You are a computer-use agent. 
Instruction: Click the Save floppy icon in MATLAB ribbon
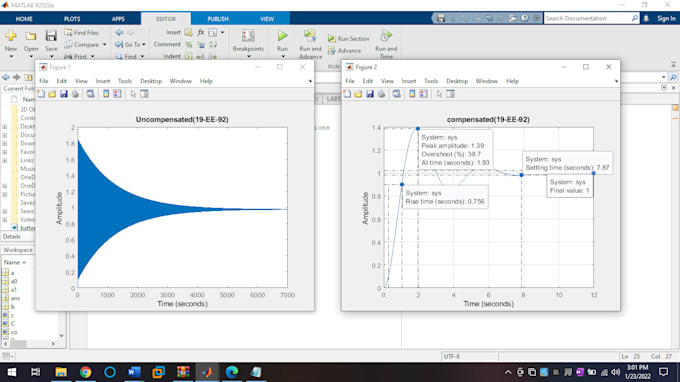pos(51,36)
